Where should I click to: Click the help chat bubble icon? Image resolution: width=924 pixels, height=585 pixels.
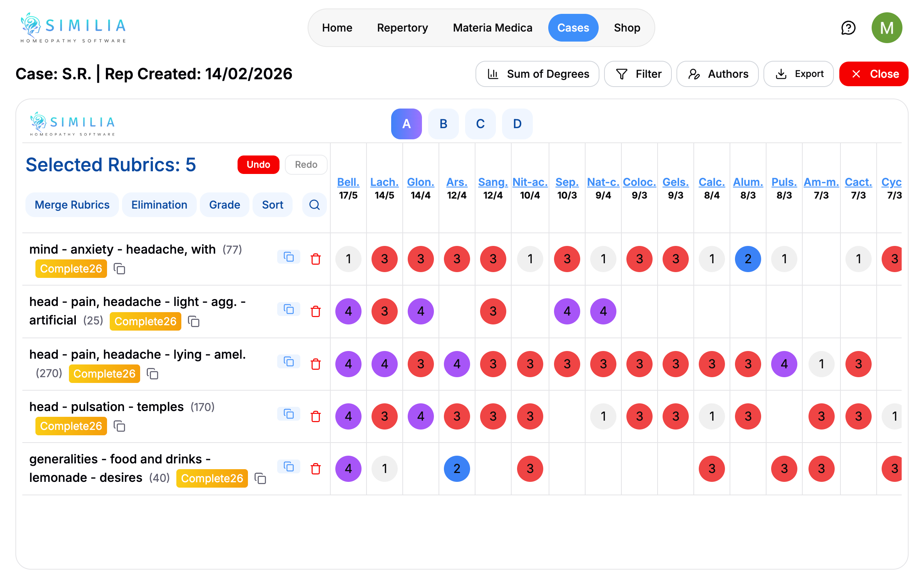(x=848, y=28)
